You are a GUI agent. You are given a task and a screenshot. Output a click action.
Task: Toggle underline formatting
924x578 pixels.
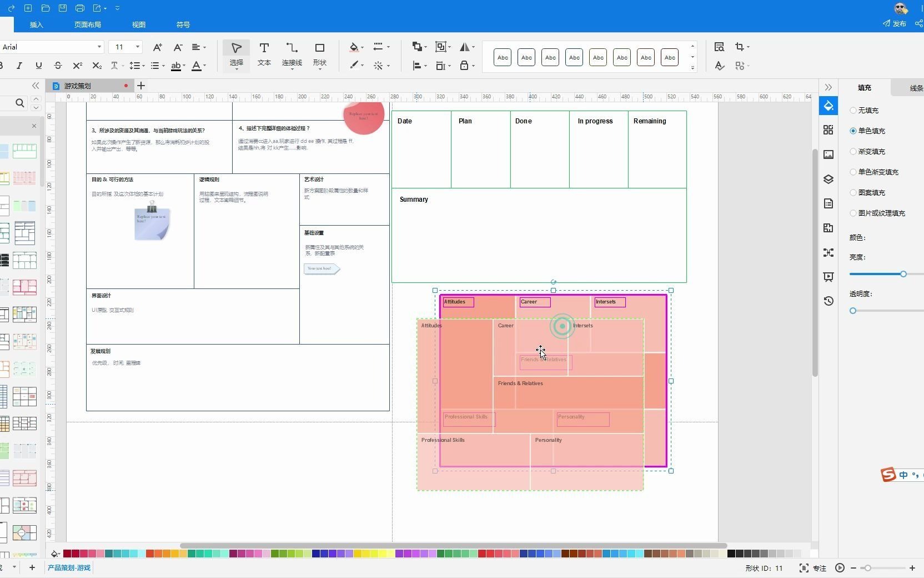(38, 66)
